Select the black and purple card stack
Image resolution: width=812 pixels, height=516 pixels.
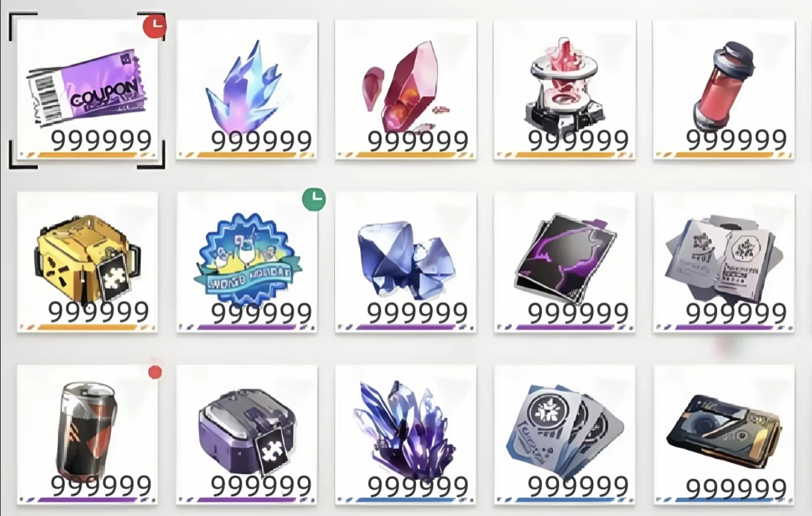564,262
